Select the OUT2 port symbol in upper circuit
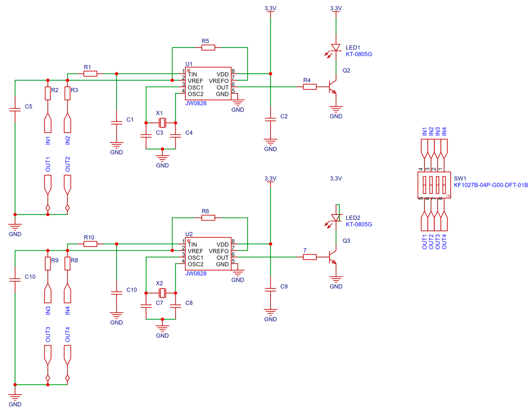 [x=67, y=185]
